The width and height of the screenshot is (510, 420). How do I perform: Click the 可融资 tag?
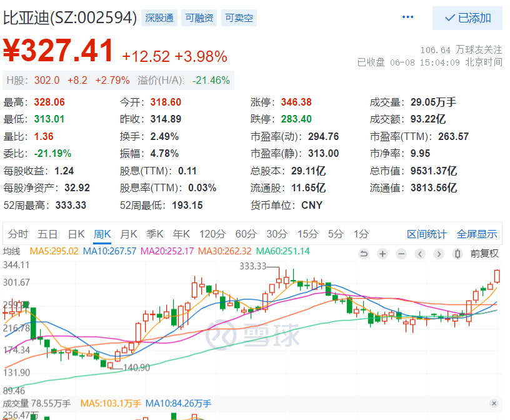pos(199,18)
